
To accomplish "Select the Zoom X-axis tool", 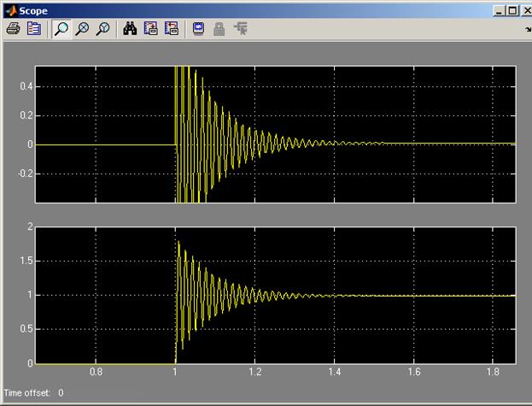I will tap(82, 29).
